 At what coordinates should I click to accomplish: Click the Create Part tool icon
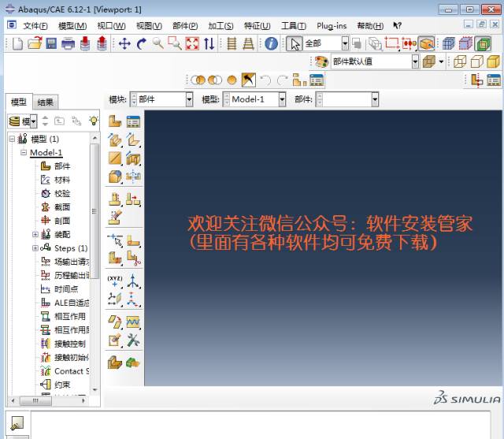[115, 121]
